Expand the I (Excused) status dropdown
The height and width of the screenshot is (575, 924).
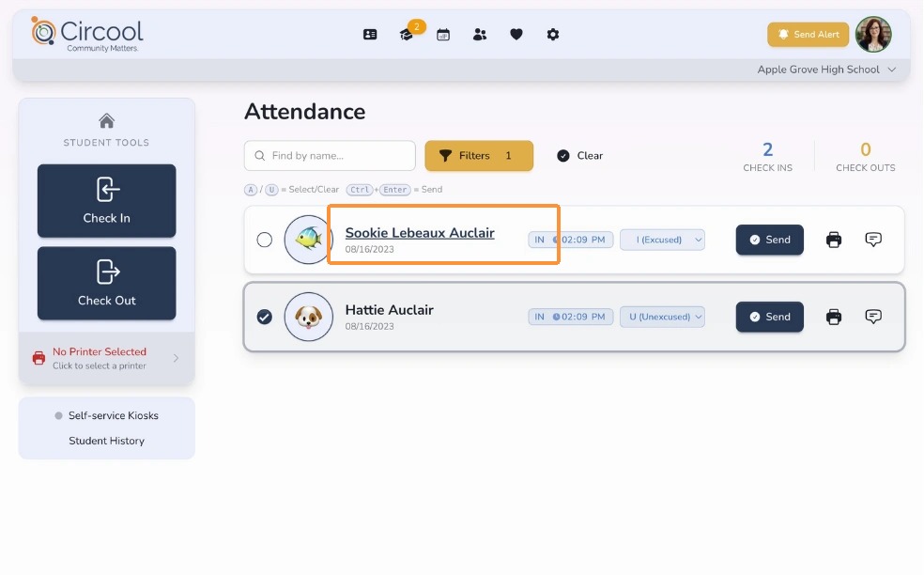pyautogui.click(x=662, y=240)
